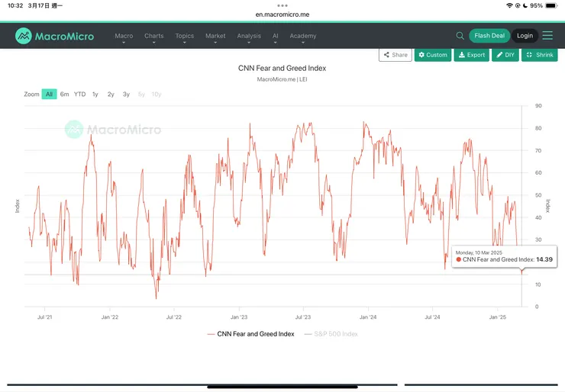This screenshot has height=392, width=565.
Task: Tap the battery status icon
Action: coord(552,5)
